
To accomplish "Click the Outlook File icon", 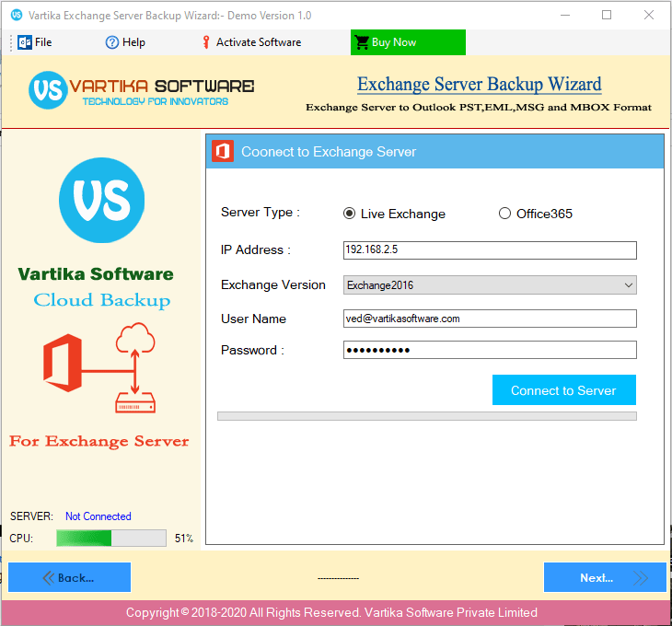I will 25,42.
